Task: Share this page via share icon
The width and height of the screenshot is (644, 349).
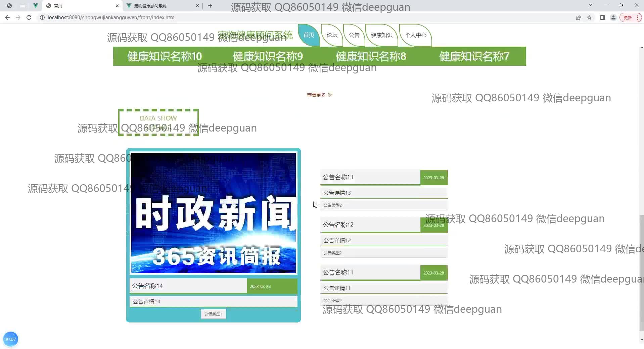Action: coord(579,17)
